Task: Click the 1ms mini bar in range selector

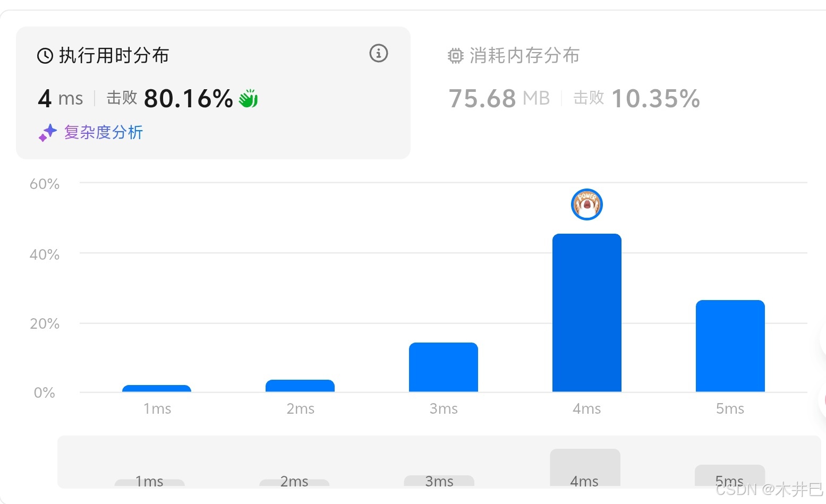Action: coord(150,483)
